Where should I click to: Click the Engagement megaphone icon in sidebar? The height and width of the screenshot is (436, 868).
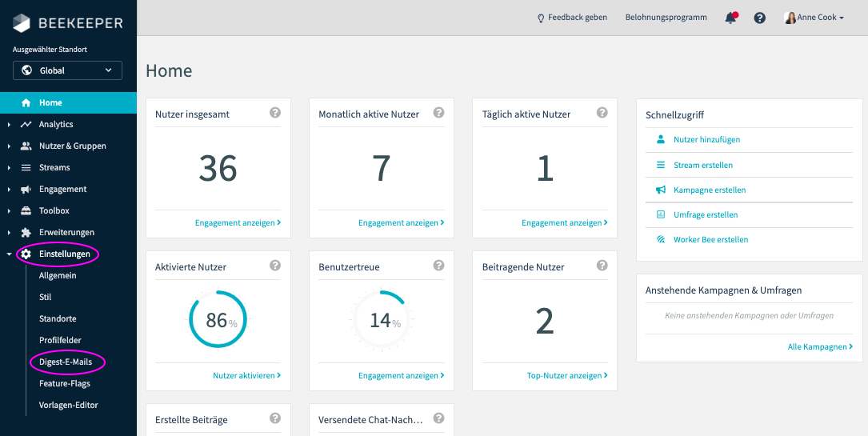(26, 190)
